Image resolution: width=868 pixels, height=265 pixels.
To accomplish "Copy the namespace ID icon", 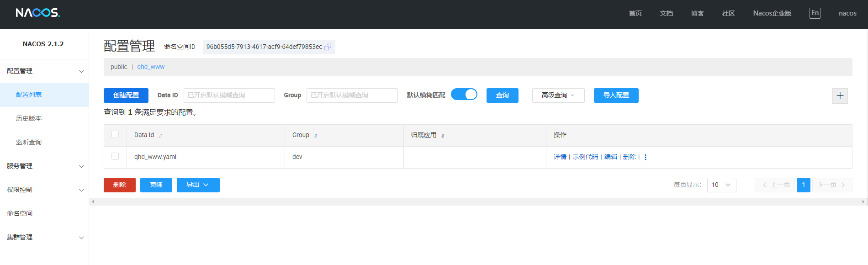I will [x=328, y=47].
